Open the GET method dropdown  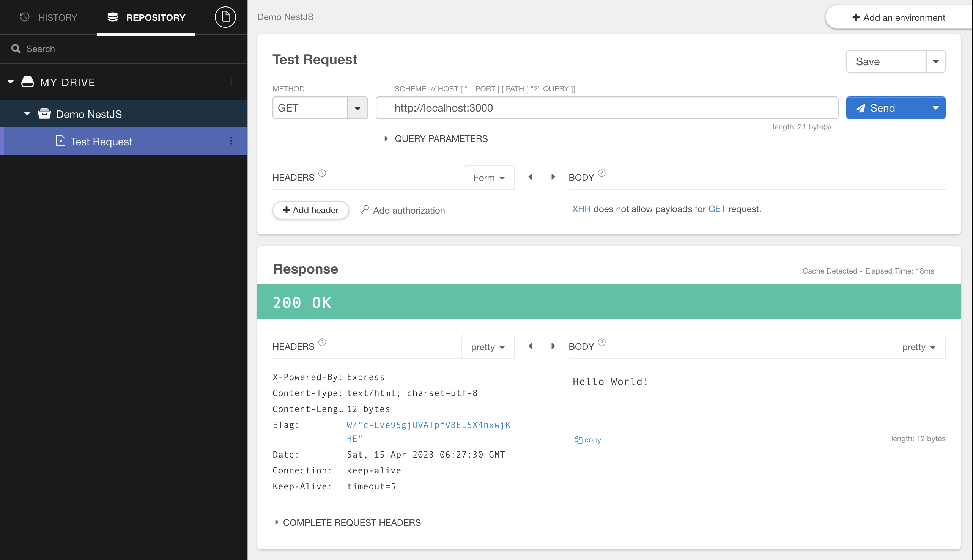point(357,108)
